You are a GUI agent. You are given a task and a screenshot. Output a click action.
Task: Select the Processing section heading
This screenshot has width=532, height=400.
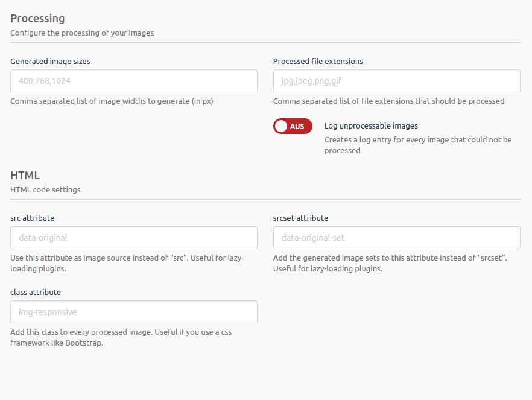[37, 19]
